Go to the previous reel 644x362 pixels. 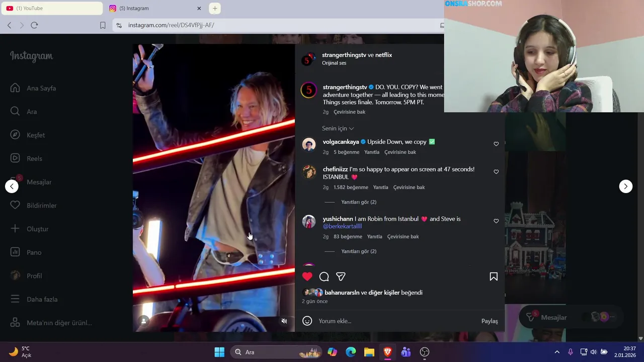(x=12, y=187)
